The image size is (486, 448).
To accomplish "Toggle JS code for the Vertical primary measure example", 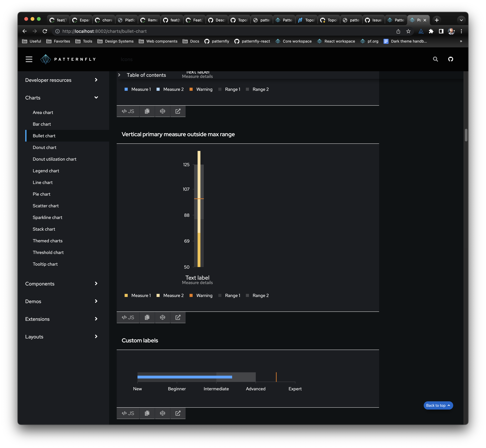I will pos(128,317).
